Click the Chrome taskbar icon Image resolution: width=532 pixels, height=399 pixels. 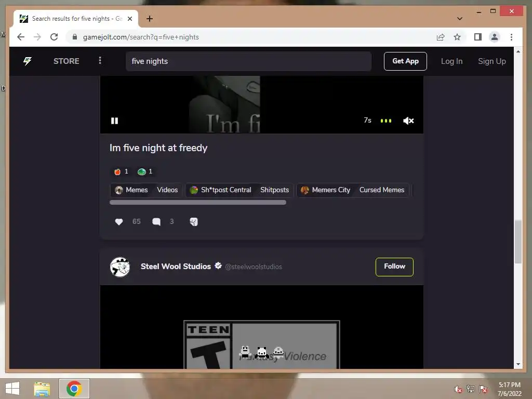[74, 389]
